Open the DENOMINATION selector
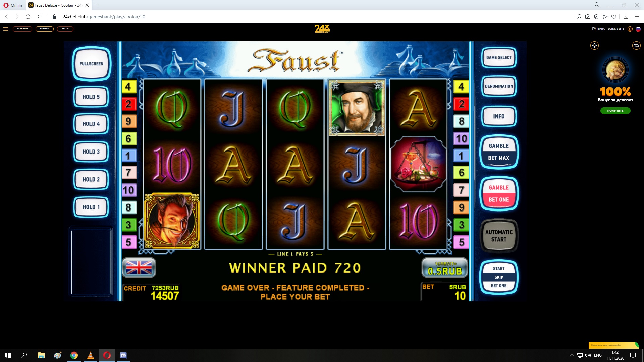Viewport: 644px width, 362px height. point(499,86)
